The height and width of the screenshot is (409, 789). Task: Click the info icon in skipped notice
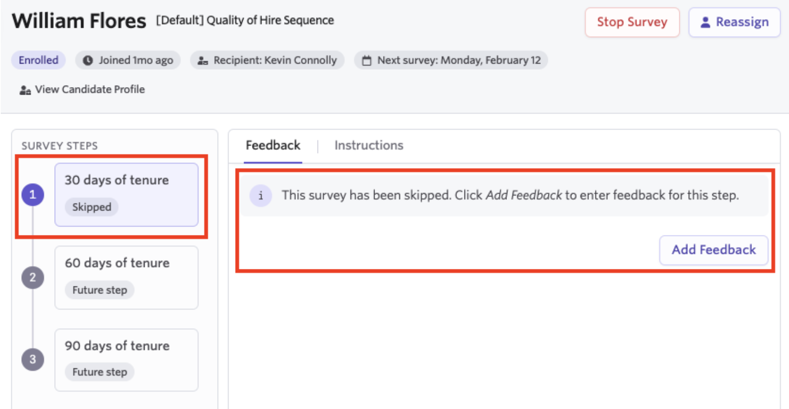click(261, 196)
